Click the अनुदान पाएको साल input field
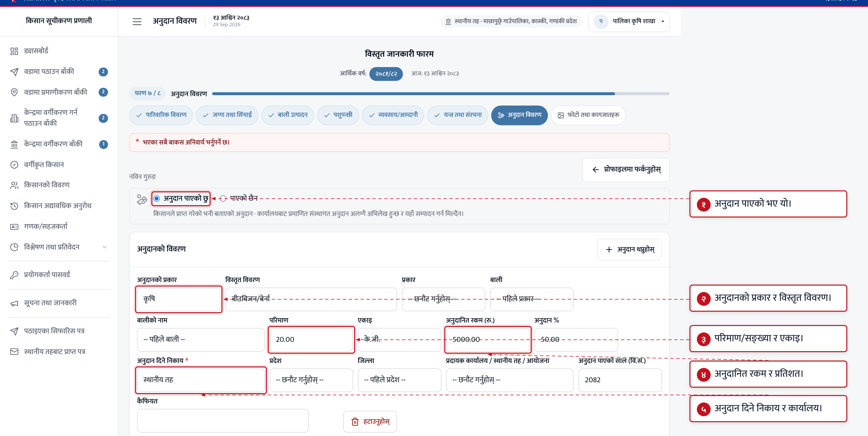 [620, 380]
